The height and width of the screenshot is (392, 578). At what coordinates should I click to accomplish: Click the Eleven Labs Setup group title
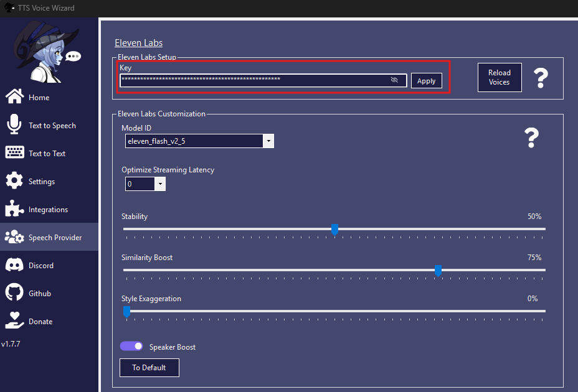(147, 57)
